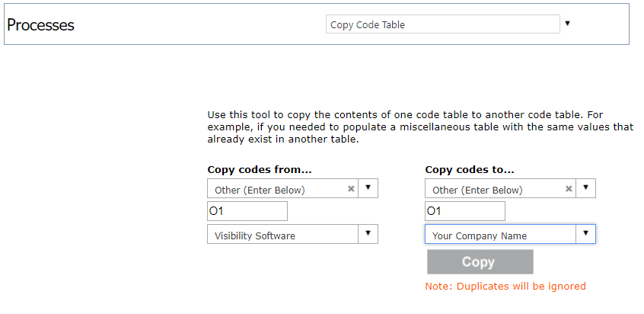This screenshot has height=314, width=644.
Task: Click the 'Copy codes to...' label
Action: pyautogui.click(x=470, y=170)
